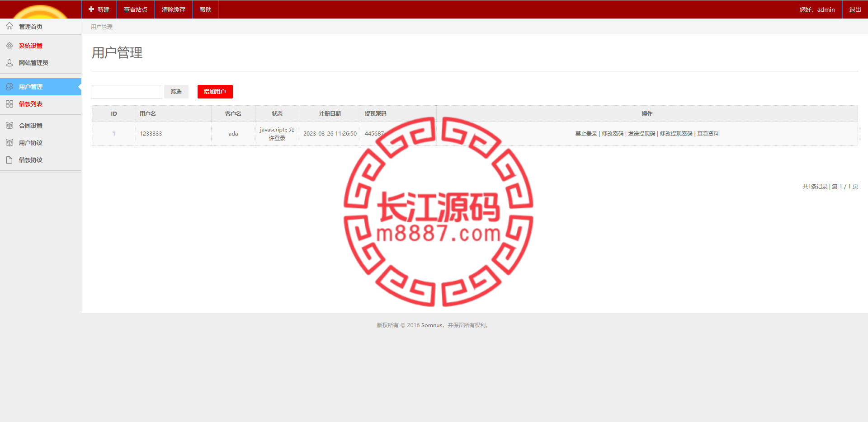Click the ID column header
The height and width of the screenshot is (422, 868).
114,114
